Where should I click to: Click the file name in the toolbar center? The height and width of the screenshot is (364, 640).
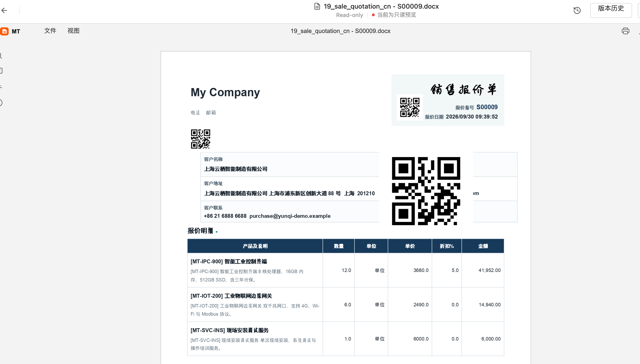coord(340,31)
